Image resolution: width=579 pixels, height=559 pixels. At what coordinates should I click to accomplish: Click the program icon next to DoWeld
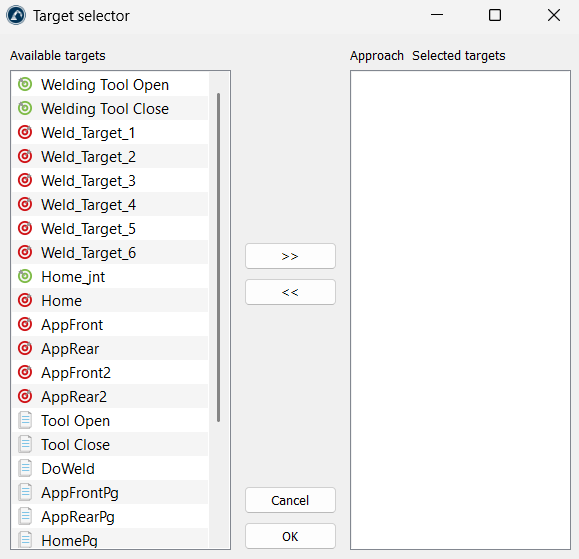pos(25,468)
